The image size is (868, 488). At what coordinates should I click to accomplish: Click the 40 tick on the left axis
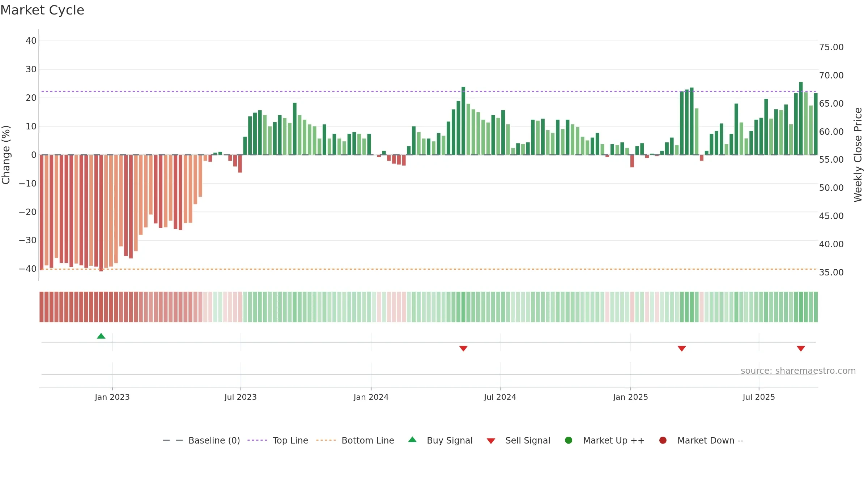point(31,41)
